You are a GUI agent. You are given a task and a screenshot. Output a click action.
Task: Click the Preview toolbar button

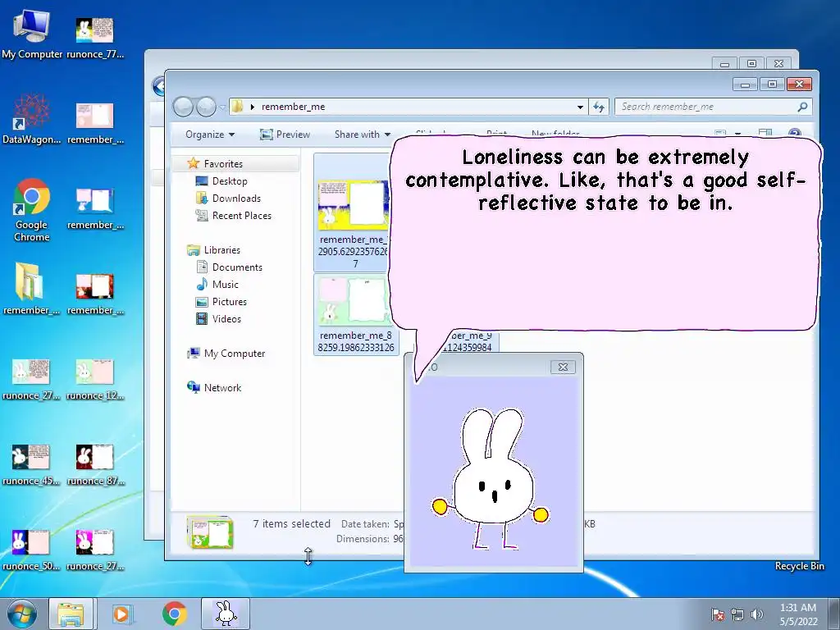click(285, 135)
